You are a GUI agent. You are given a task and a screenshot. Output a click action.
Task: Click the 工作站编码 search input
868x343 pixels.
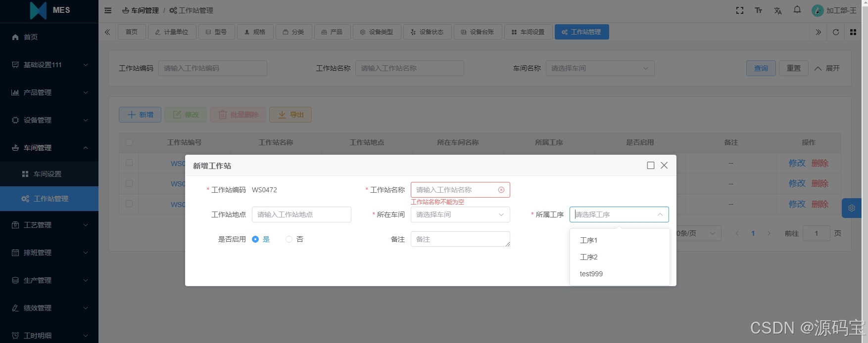[x=213, y=68]
